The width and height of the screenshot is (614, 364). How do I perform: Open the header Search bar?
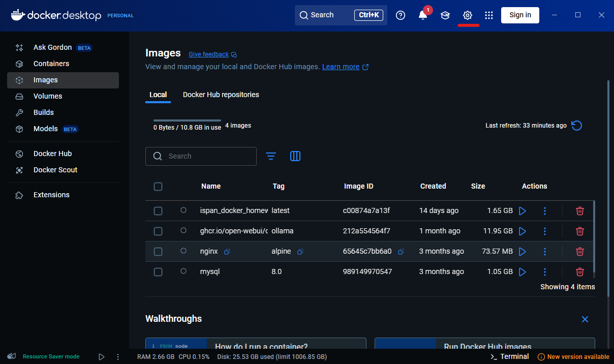pos(341,15)
